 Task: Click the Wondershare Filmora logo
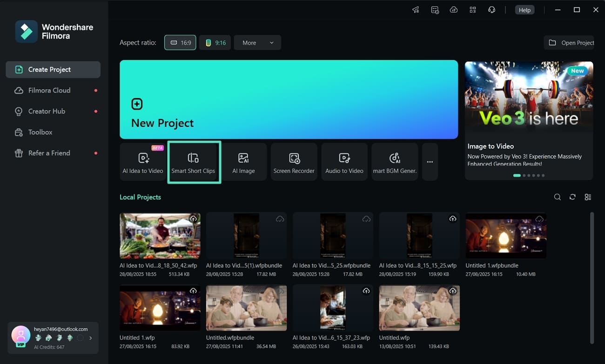(54, 32)
